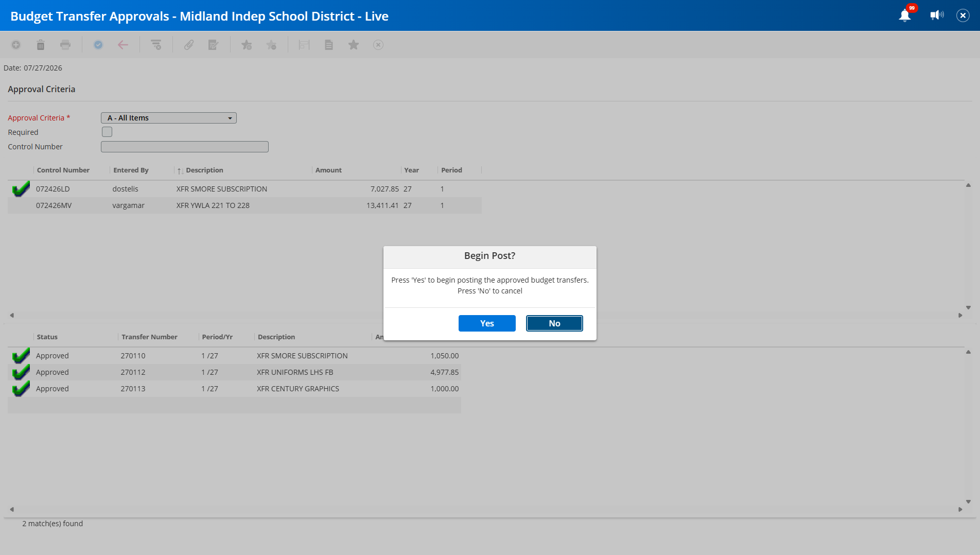
Task: Click the lower grid scroll-right arrow
Action: coord(960,510)
